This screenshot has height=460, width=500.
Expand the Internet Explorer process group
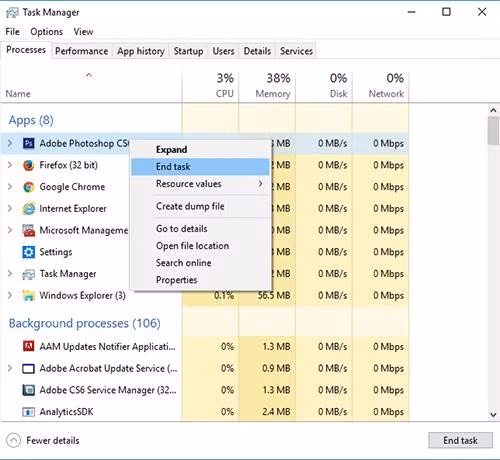pyautogui.click(x=10, y=208)
